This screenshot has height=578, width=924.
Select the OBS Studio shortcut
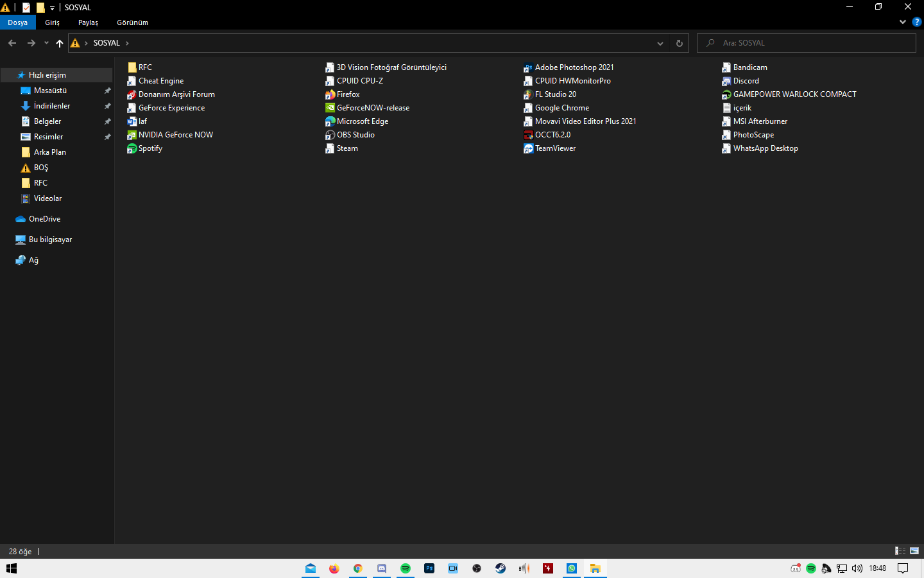[x=350, y=135]
